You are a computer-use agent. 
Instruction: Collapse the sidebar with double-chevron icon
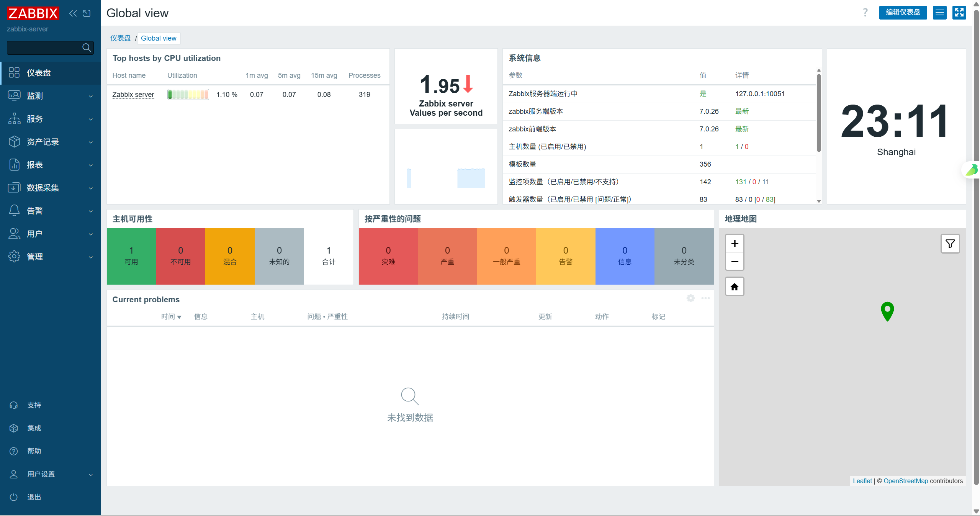pos(73,13)
